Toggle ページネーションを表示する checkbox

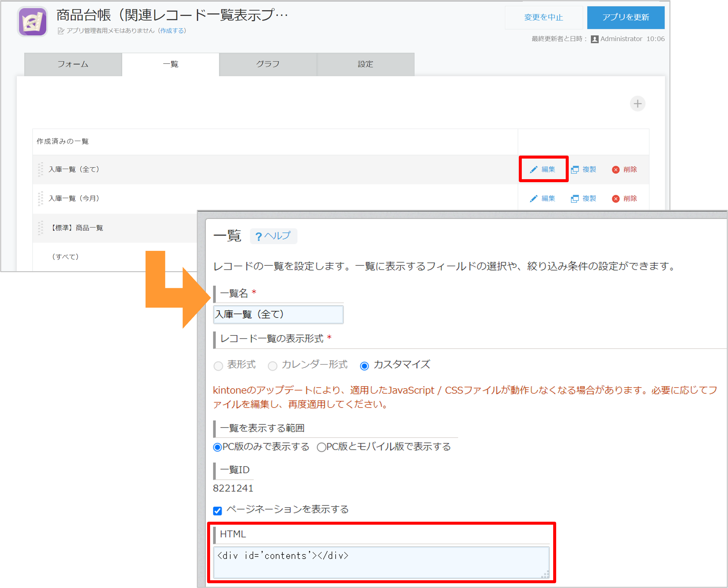click(x=218, y=510)
